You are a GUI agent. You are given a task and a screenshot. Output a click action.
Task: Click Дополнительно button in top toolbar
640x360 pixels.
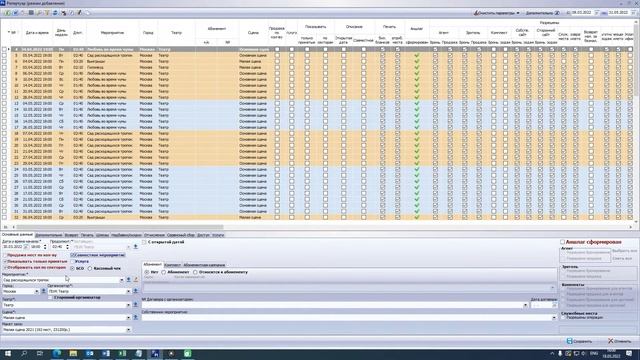coord(542,13)
